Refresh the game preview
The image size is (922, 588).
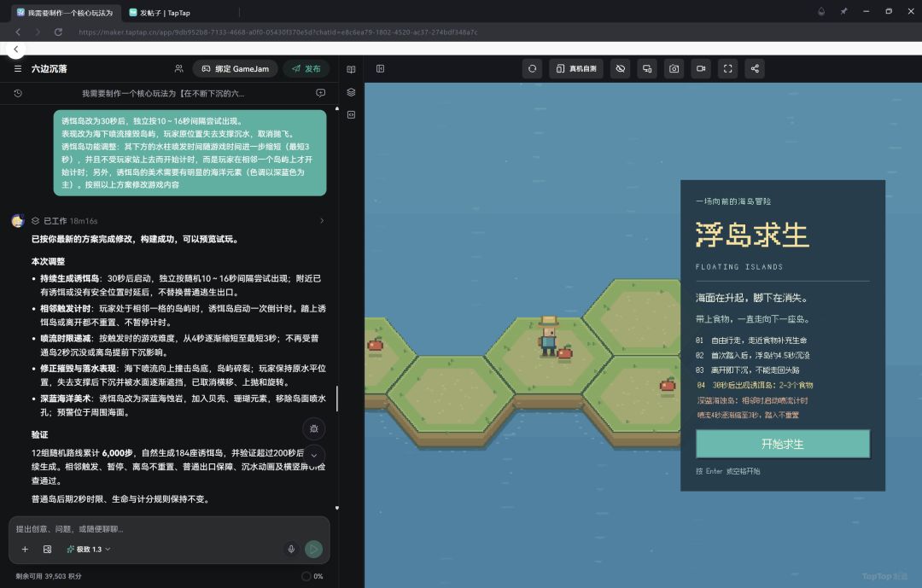point(532,69)
